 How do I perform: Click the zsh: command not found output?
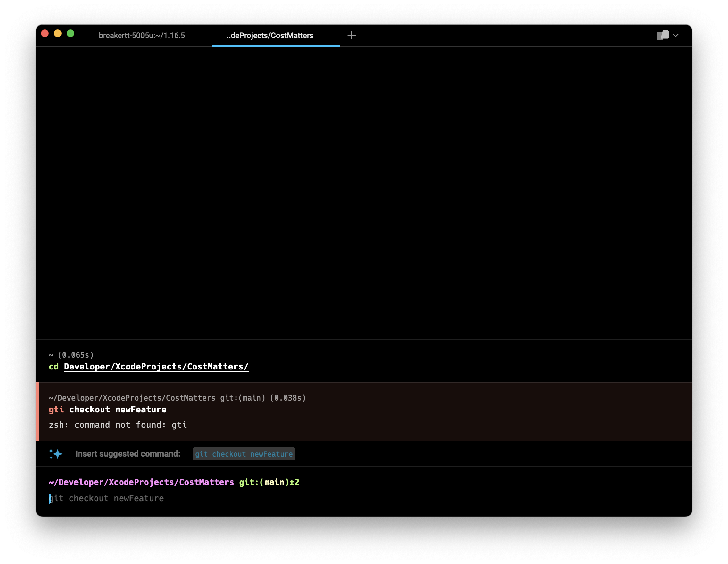[118, 425]
